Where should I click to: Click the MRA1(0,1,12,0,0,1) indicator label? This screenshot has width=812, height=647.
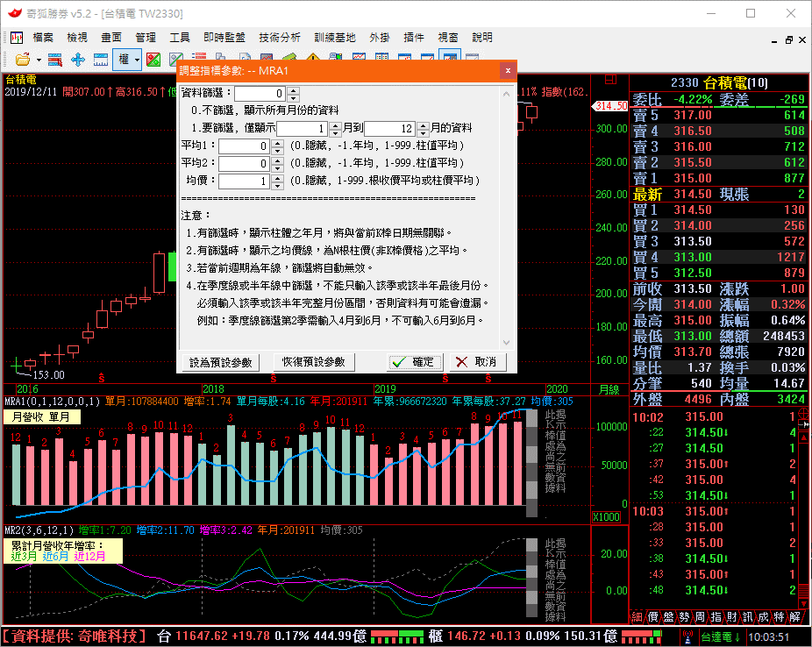pos(53,402)
